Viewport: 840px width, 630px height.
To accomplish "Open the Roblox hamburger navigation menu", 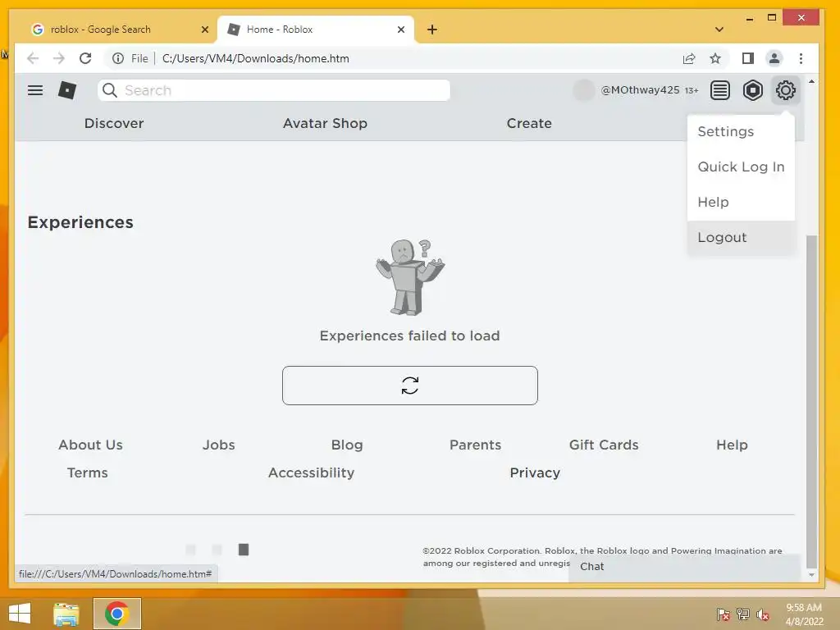I will [35, 90].
